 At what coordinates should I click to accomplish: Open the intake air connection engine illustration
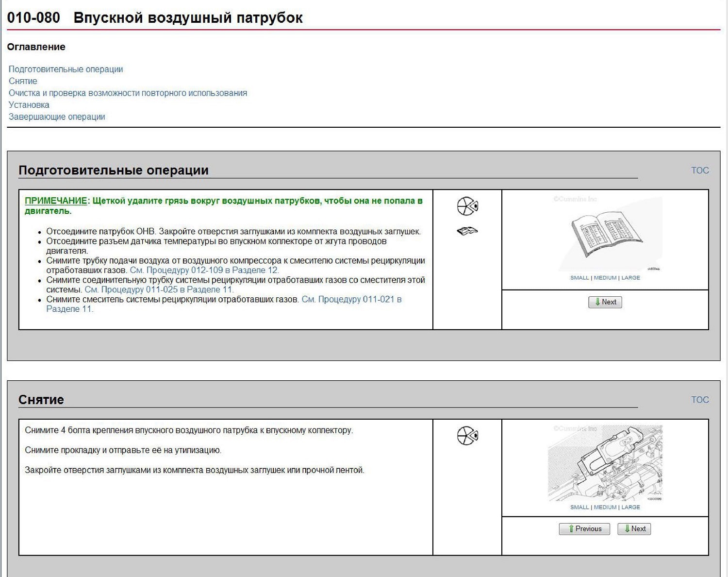[605, 463]
